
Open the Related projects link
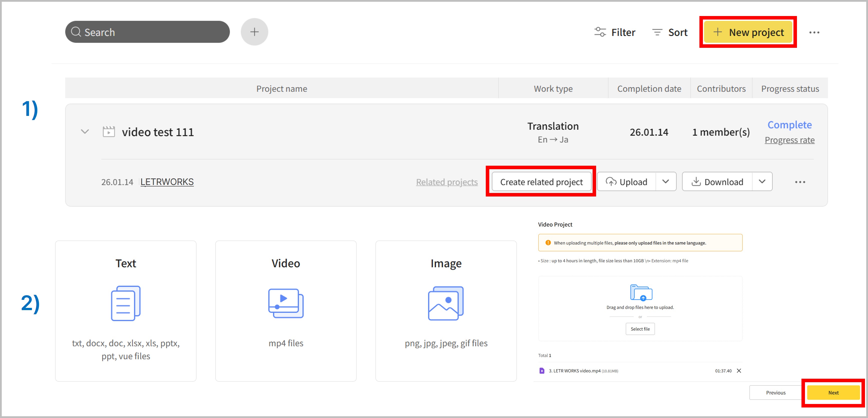tap(447, 182)
